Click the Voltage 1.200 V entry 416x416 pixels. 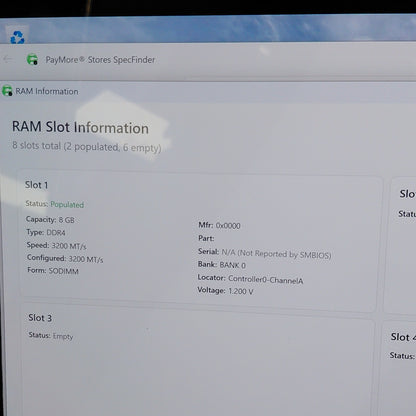(225, 291)
